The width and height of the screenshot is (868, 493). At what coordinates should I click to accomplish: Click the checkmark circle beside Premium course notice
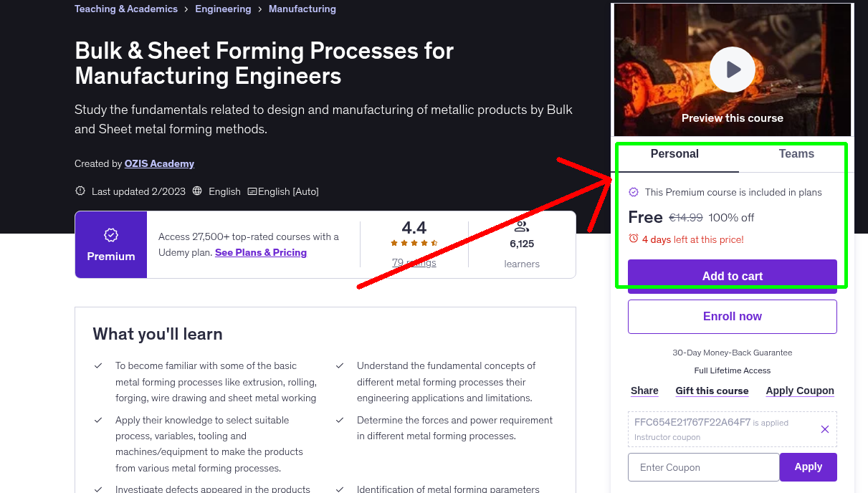pos(633,192)
